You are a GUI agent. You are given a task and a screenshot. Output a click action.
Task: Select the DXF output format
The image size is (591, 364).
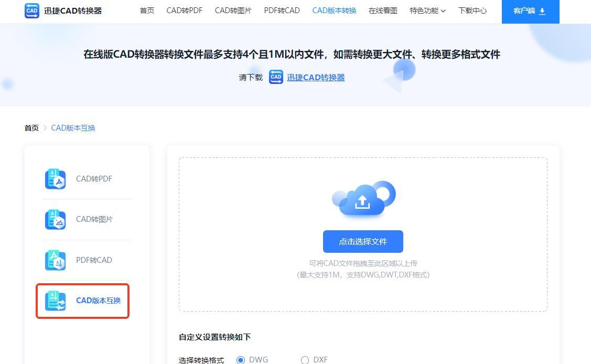tap(305, 360)
